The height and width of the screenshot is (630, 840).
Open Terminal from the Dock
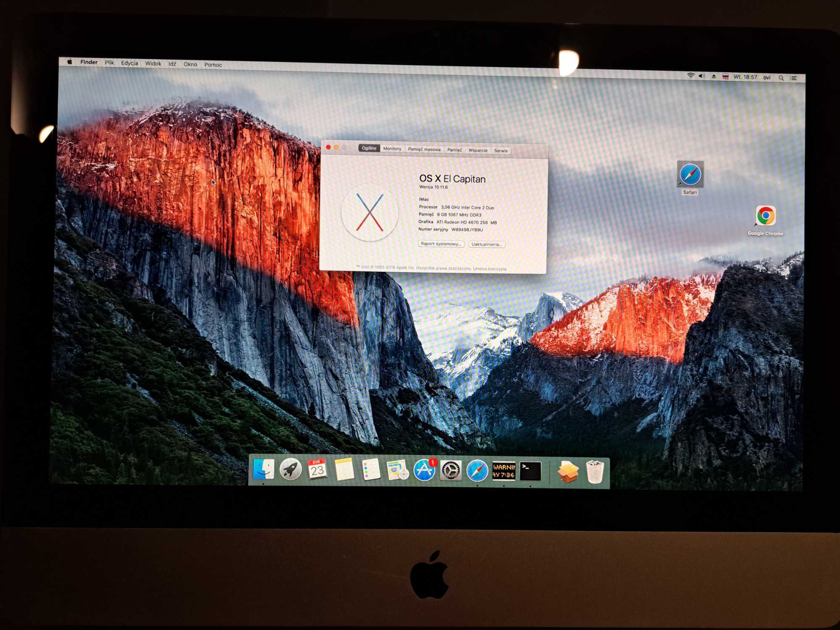530,471
